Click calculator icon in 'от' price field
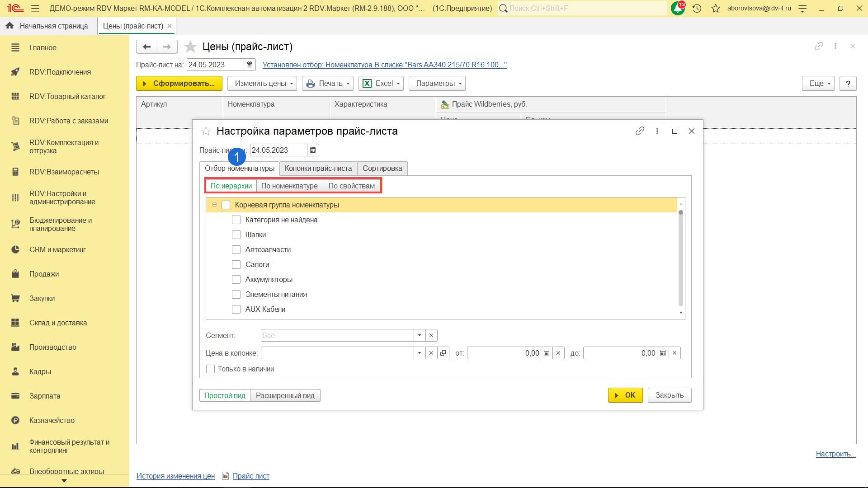This screenshot has height=488, width=868. [x=547, y=353]
